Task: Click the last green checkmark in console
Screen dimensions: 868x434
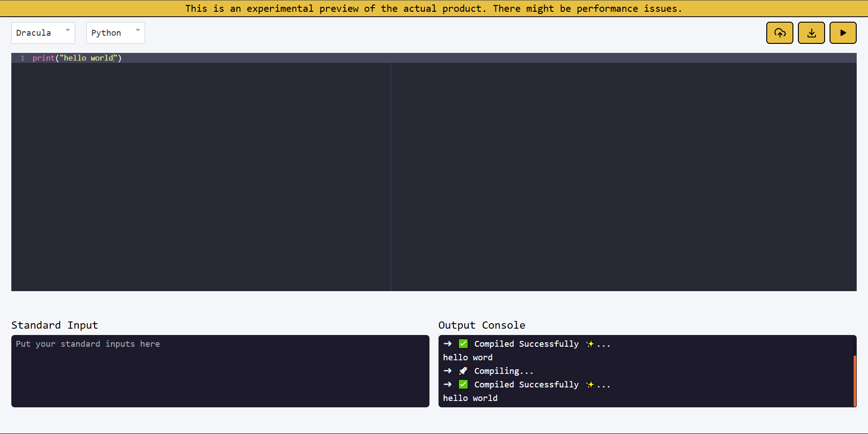Action: coord(463,385)
